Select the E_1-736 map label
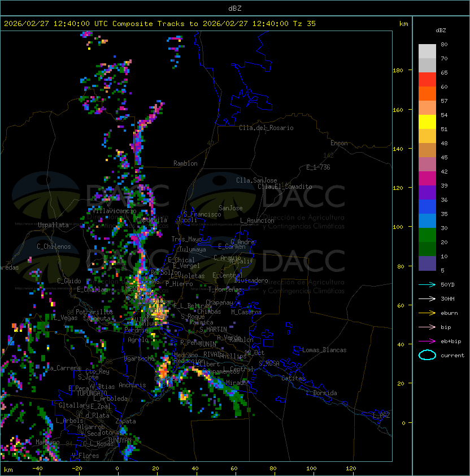This screenshot has height=476, width=470. click(x=318, y=167)
